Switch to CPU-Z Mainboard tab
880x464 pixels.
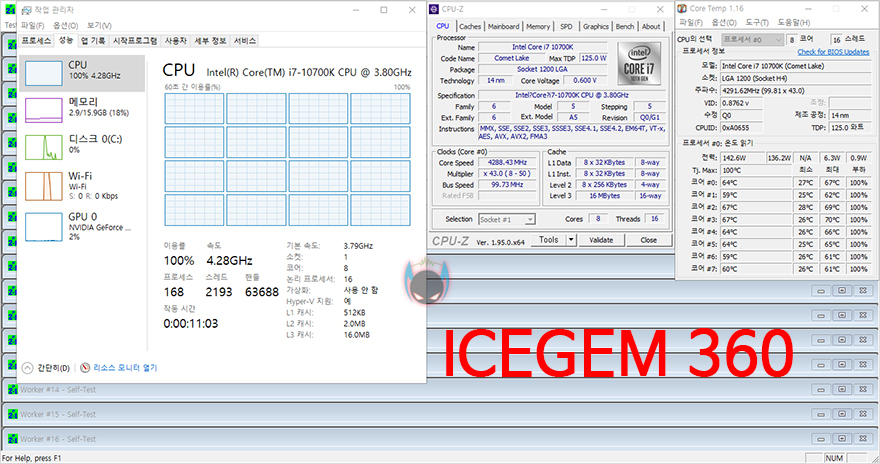503,26
